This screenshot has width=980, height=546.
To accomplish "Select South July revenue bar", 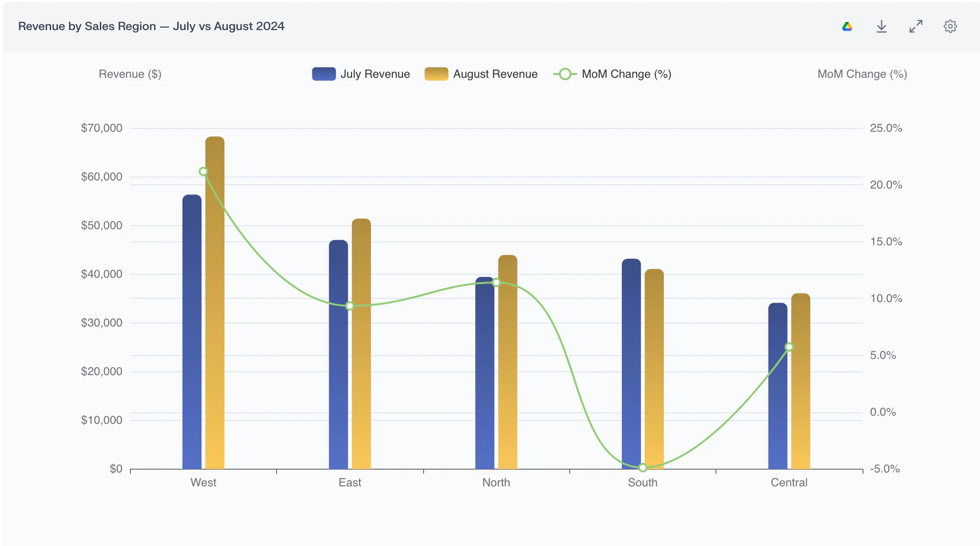I will [x=631, y=364].
